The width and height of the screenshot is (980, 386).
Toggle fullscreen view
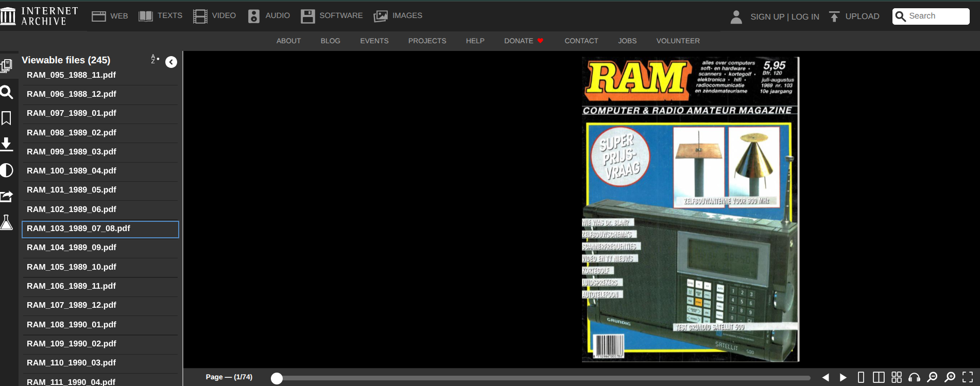968,377
